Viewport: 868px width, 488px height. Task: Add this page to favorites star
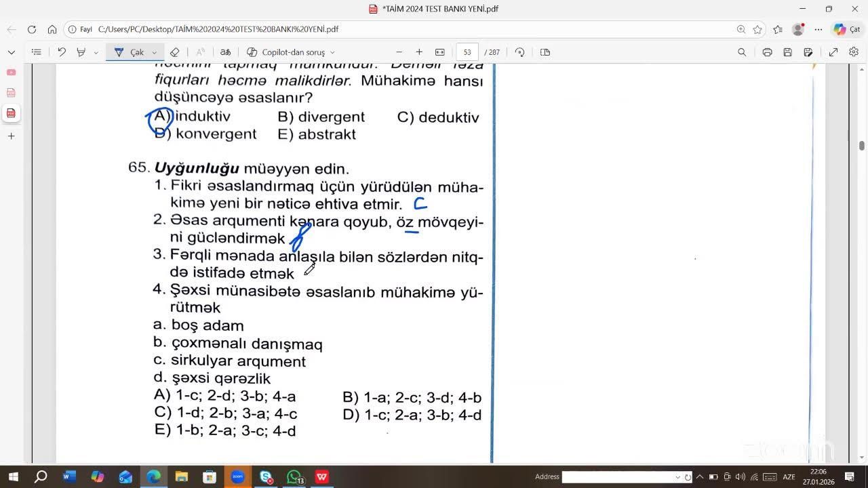tap(757, 29)
